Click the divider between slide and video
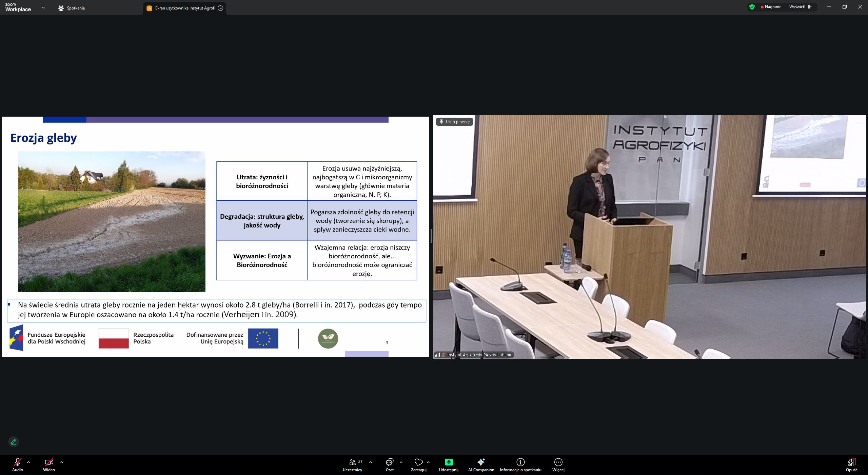Image resolution: width=868 pixels, height=475 pixels. (431, 236)
